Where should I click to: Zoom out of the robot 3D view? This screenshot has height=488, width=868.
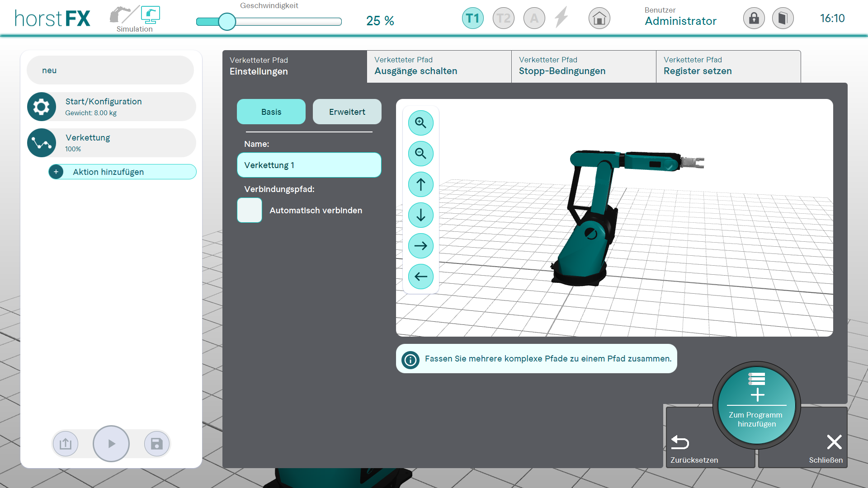[x=420, y=154]
